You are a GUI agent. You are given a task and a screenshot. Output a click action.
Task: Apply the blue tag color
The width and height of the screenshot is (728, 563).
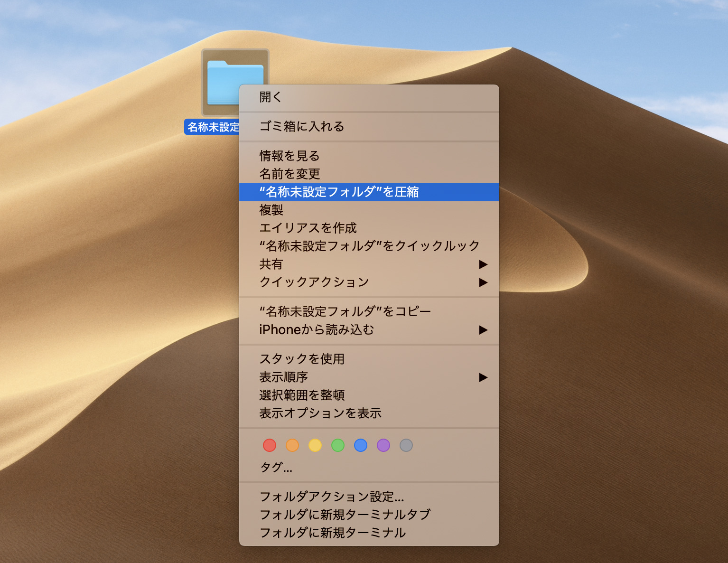(361, 445)
